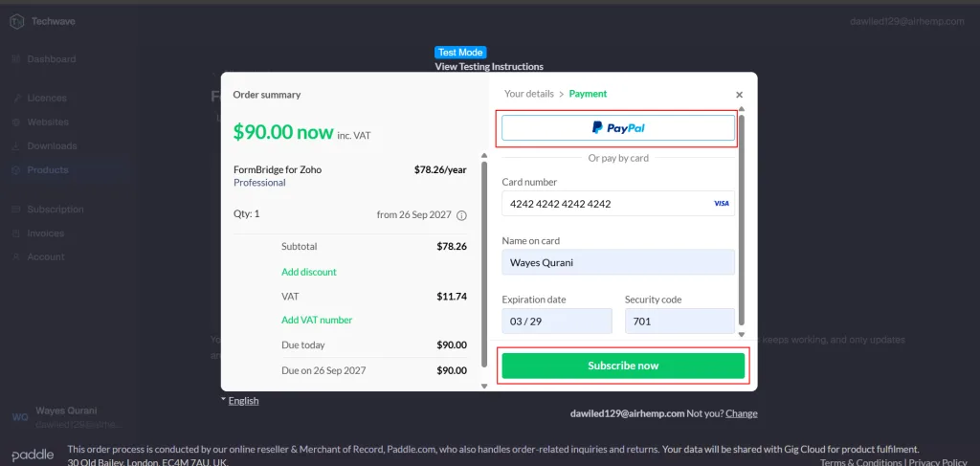Click the Subscription card icon
This screenshot has height=466, width=980.
tap(16, 210)
